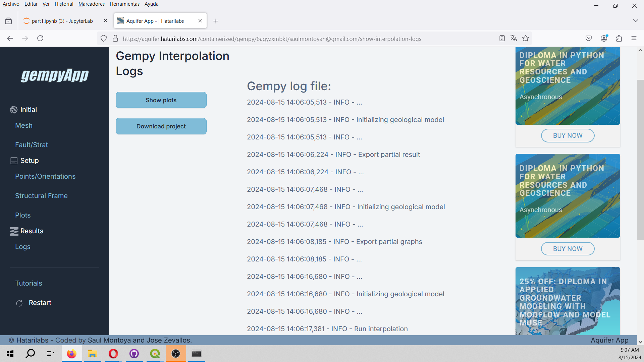644x362 pixels.
Task: Open the Herramientas menu
Action: click(124, 4)
